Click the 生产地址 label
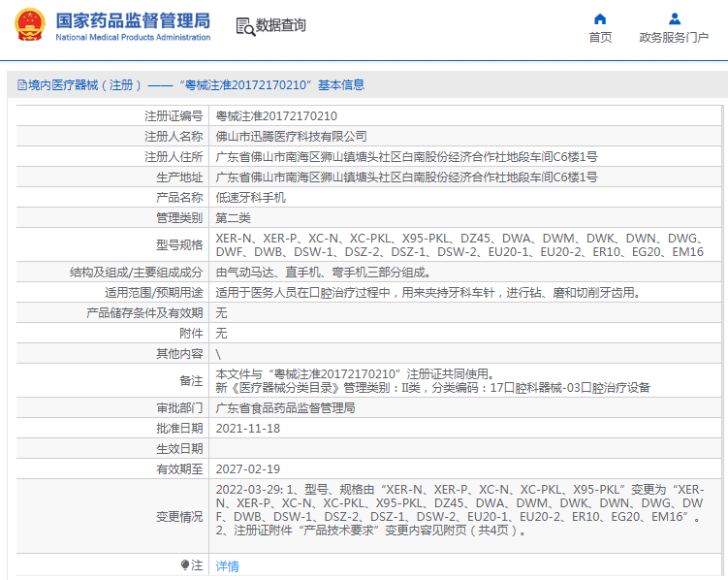 (x=179, y=177)
